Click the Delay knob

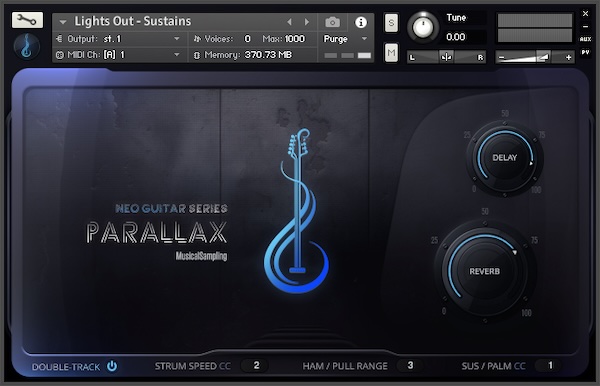pos(504,158)
